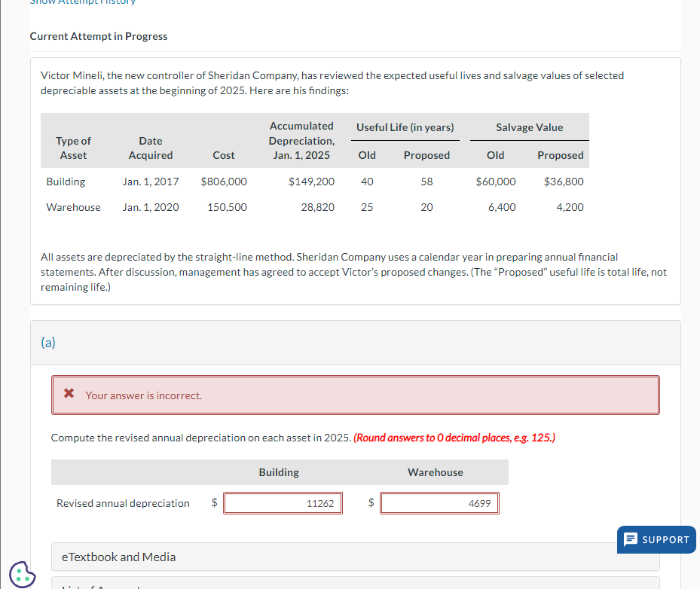Click the Salvage Value header in the data table
This screenshot has height=589, width=700.
[528, 127]
